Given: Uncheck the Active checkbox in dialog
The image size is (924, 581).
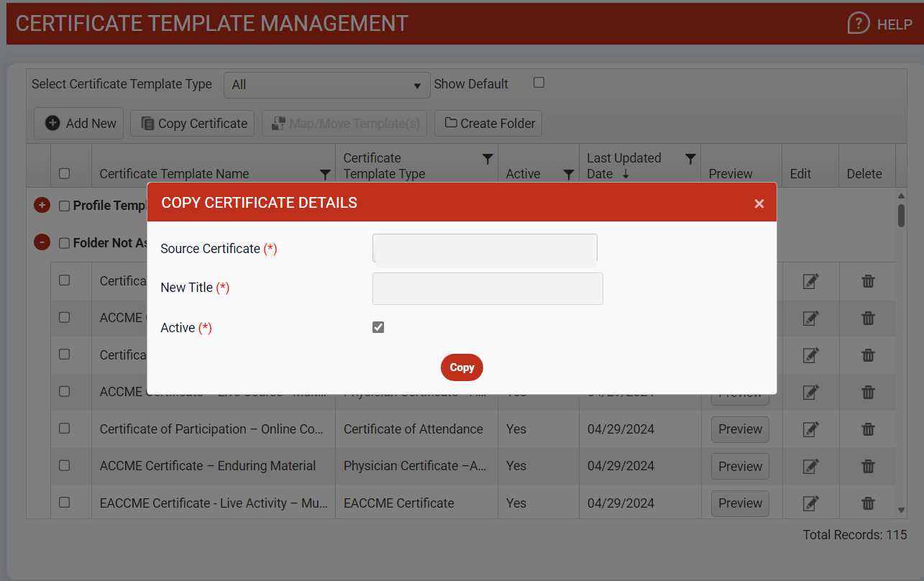Looking at the screenshot, I should point(378,327).
